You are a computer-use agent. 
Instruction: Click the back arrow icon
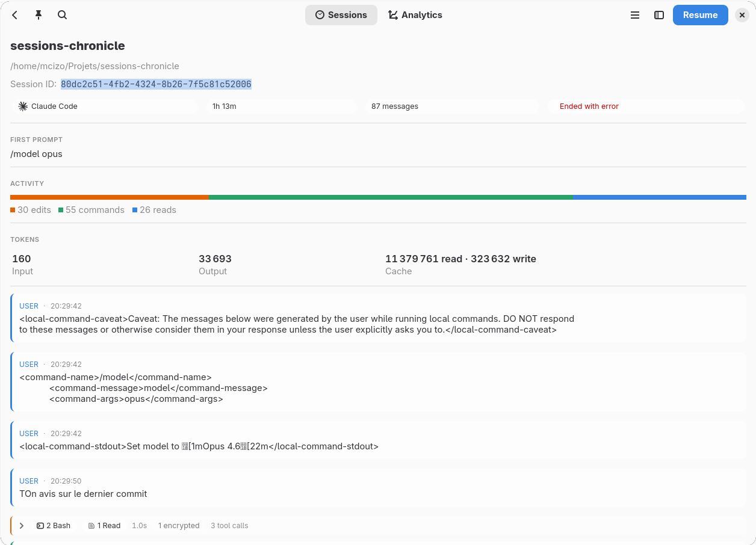coord(15,15)
